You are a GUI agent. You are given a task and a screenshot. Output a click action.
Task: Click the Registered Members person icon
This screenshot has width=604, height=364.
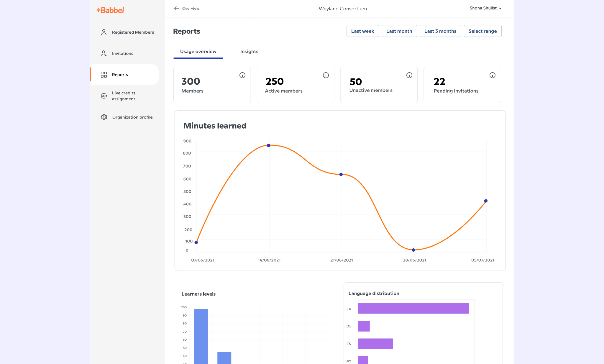tap(104, 32)
